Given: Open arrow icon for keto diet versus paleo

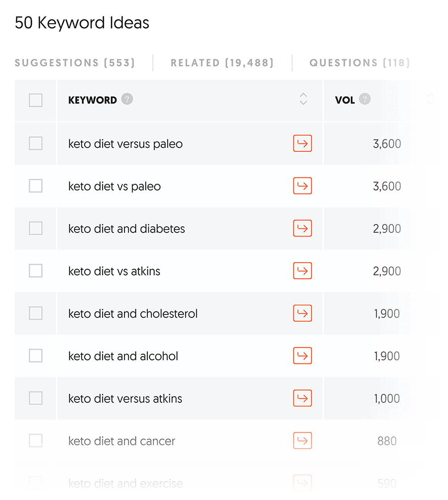Looking at the screenshot, I should coord(302,144).
